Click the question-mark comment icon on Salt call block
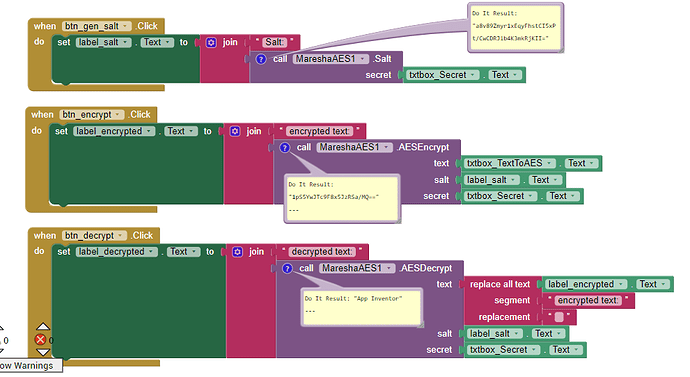 261,59
